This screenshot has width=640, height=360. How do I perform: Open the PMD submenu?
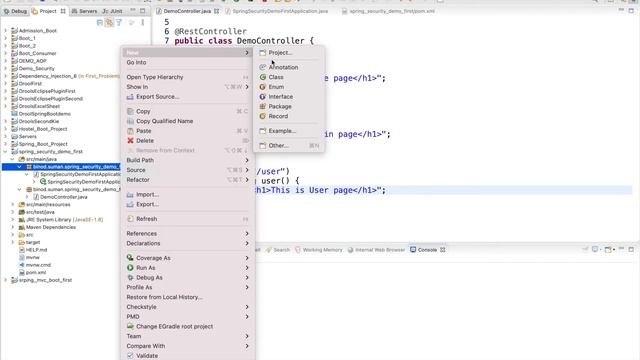point(188,317)
